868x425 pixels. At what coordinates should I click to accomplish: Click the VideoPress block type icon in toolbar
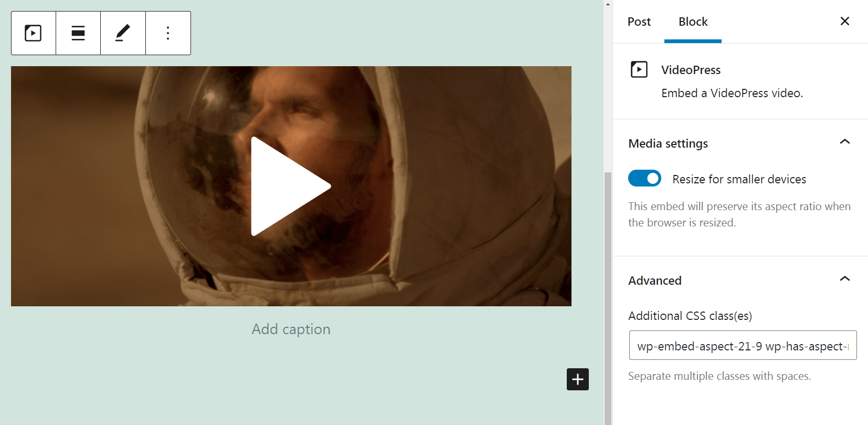tap(33, 33)
